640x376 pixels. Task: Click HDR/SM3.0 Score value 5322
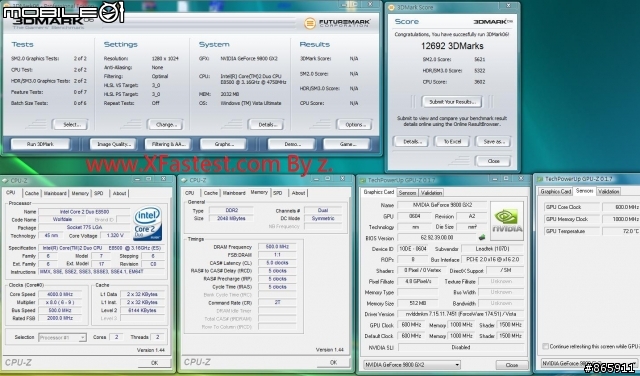480,71
